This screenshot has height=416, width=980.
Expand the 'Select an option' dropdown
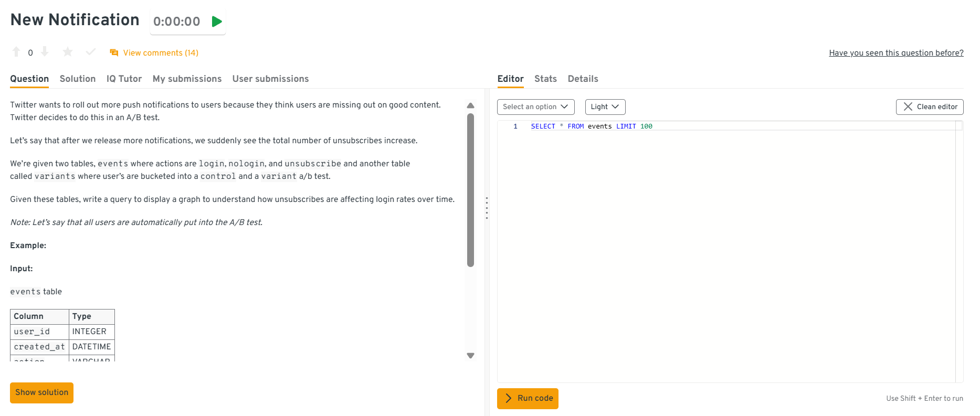pyautogui.click(x=535, y=107)
